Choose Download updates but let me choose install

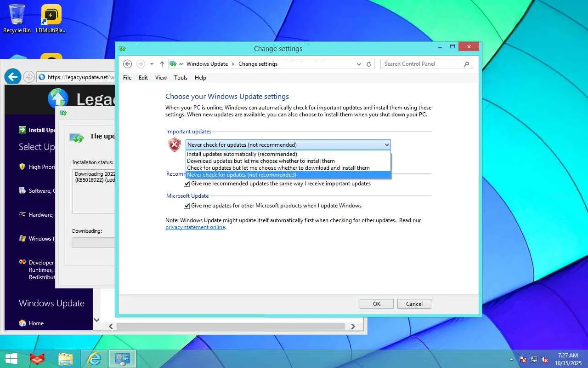[288, 161]
